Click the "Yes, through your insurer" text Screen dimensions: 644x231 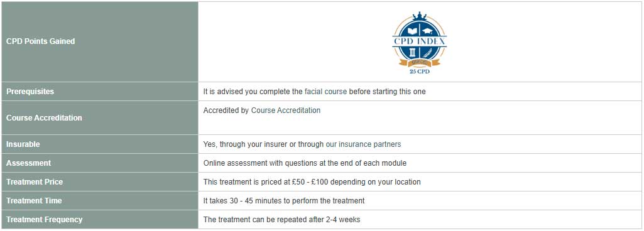click(243, 144)
